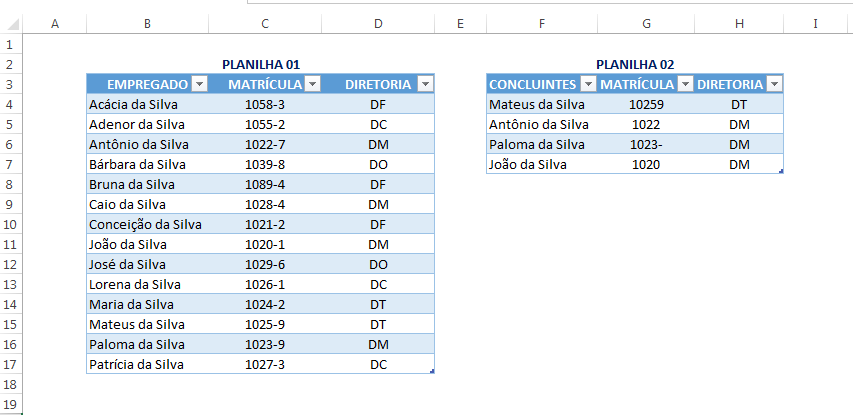
Task: Open the DIRETORIA filter in Planilha 01
Action: click(425, 84)
